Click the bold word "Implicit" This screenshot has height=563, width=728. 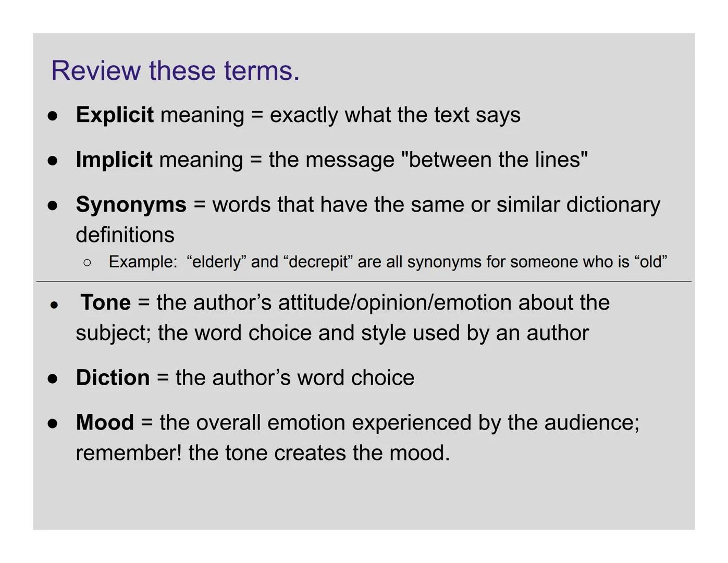coord(114,160)
